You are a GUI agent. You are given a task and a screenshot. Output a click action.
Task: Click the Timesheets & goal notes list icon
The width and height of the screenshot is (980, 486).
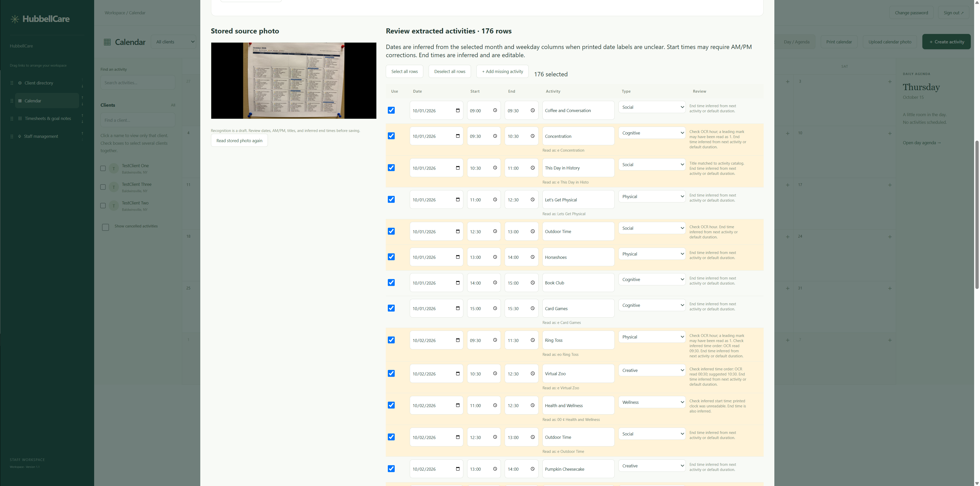click(20, 118)
